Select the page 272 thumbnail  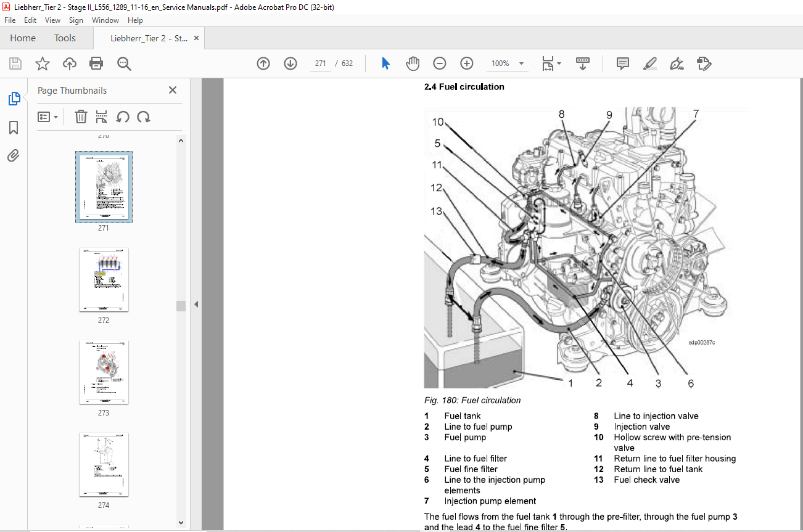(x=104, y=280)
